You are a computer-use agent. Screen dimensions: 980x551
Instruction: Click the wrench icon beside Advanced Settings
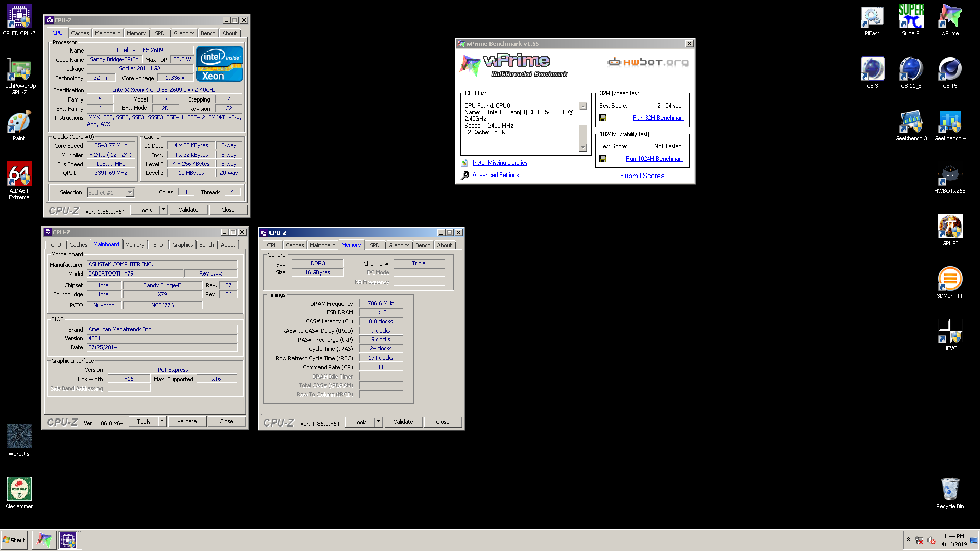464,175
